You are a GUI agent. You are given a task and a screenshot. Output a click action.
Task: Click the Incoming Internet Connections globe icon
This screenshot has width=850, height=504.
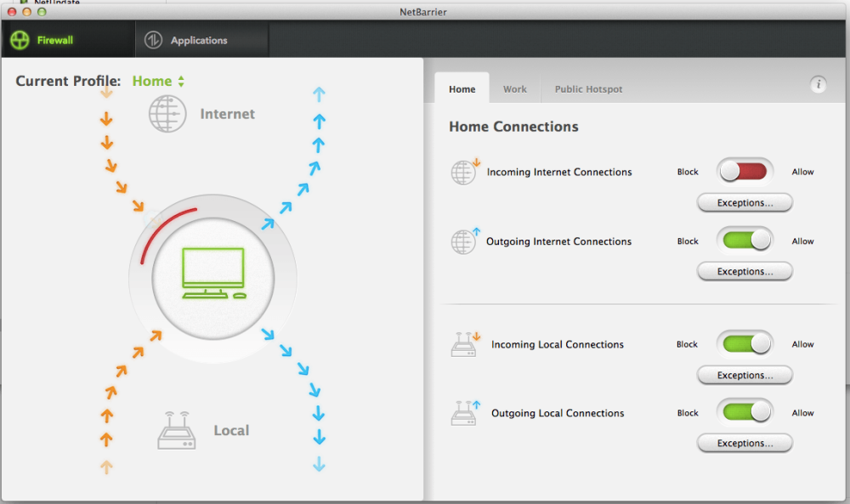coord(465,172)
